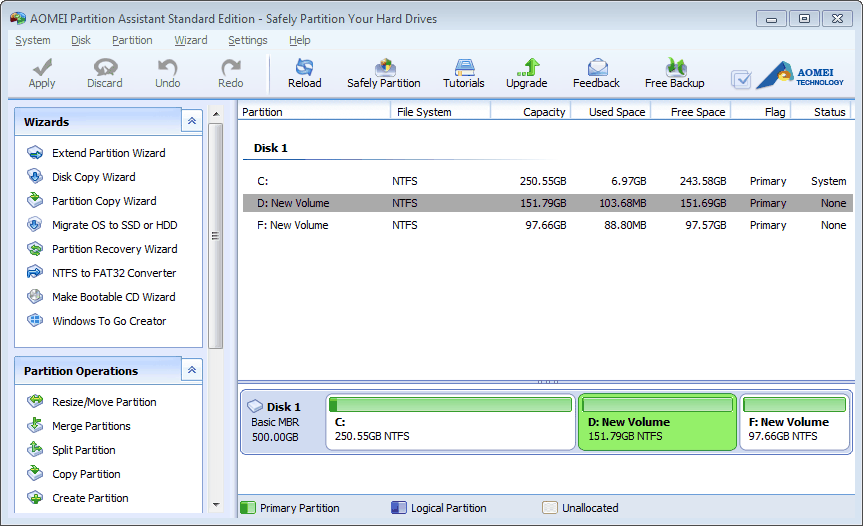Open the Settings menu
The image size is (863, 526).
248,40
